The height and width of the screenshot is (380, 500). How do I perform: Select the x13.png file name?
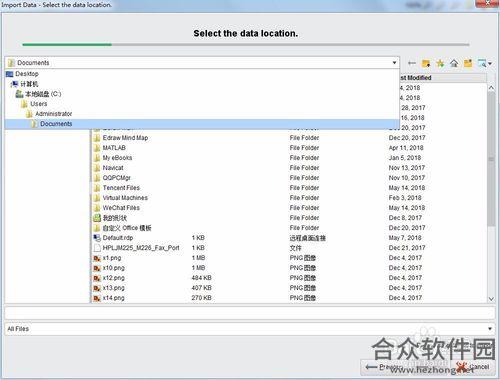coord(114,288)
